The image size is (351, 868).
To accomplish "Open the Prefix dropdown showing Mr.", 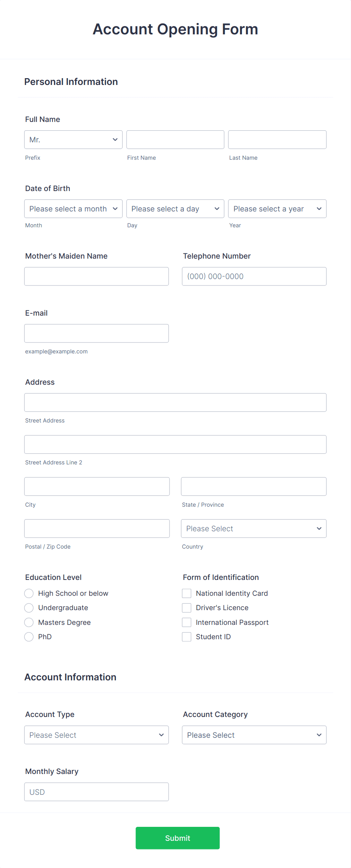I will (x=73, y=139).
